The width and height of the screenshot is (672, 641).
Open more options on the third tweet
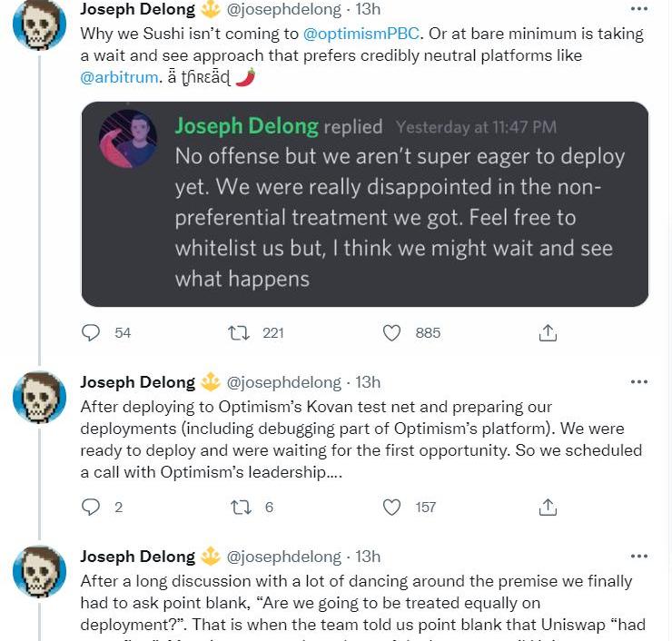[x=639, y=557]
